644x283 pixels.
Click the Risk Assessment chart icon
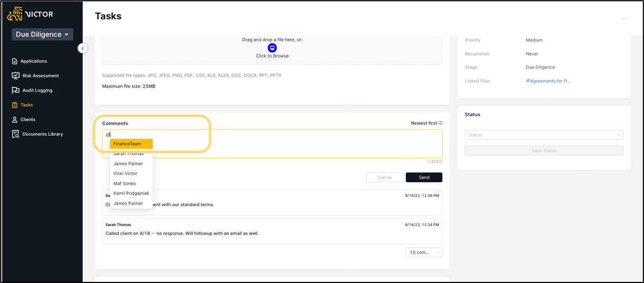[16, 75]
